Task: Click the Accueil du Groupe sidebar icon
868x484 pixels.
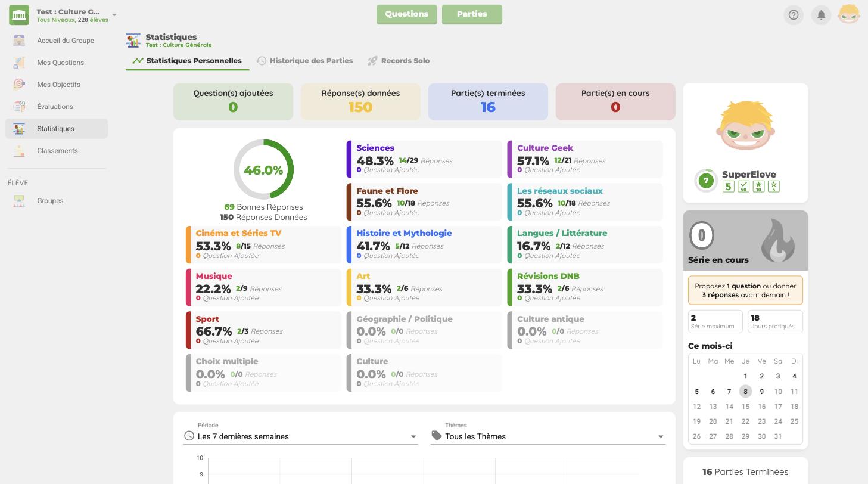Action: click(19, 41)
